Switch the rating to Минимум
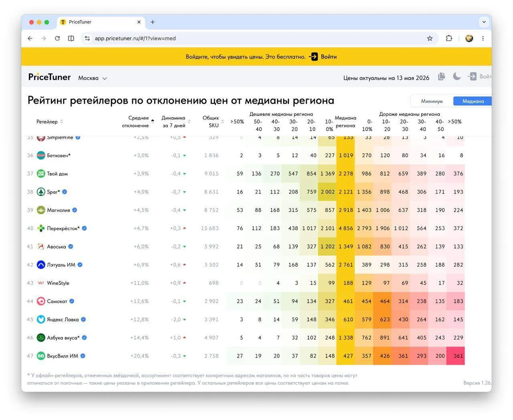The image size is (513, 420). (x=432, y=101)
